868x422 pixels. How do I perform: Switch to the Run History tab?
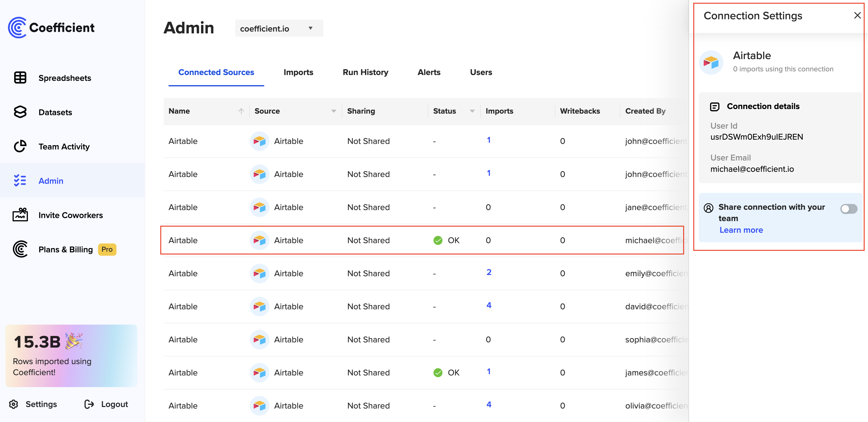pyautogui.click(x=365, y=72)
